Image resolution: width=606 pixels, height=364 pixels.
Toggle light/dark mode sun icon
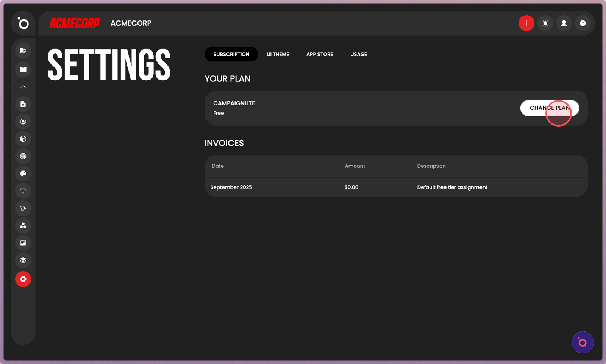pos(545,23)
